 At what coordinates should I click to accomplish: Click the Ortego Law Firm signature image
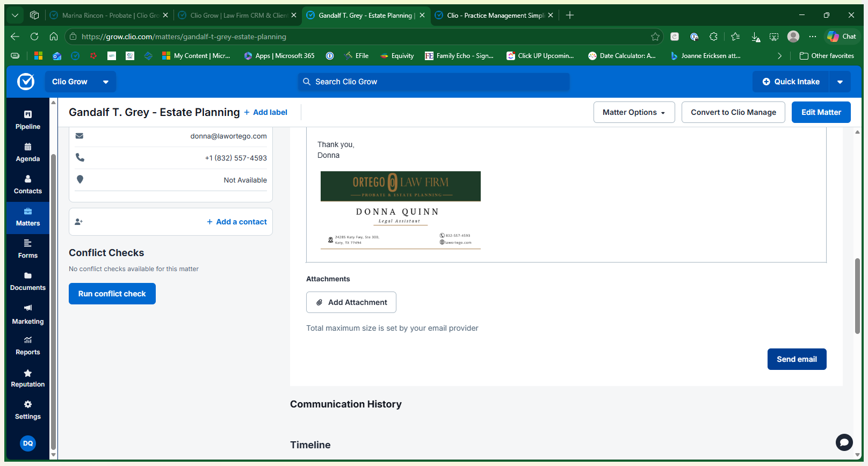[401, 210]
